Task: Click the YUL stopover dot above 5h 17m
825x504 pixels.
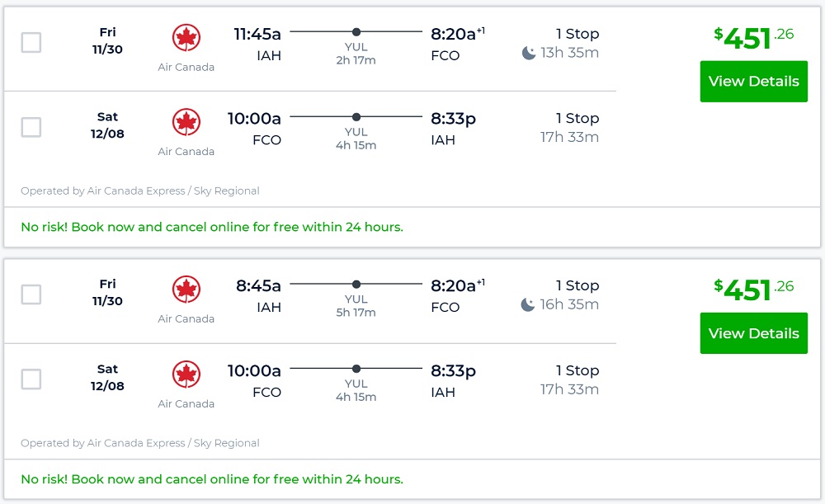Action: 356,284
